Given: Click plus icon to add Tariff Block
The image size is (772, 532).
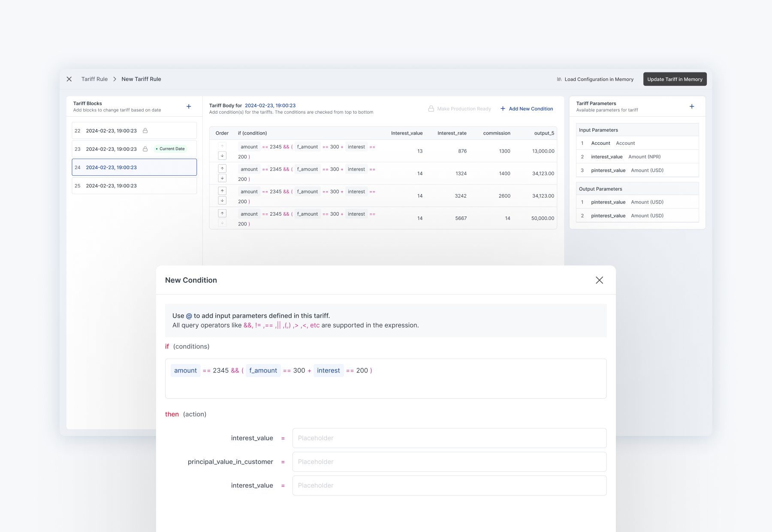Looking at the screenshot, I should tap(189, 106).
